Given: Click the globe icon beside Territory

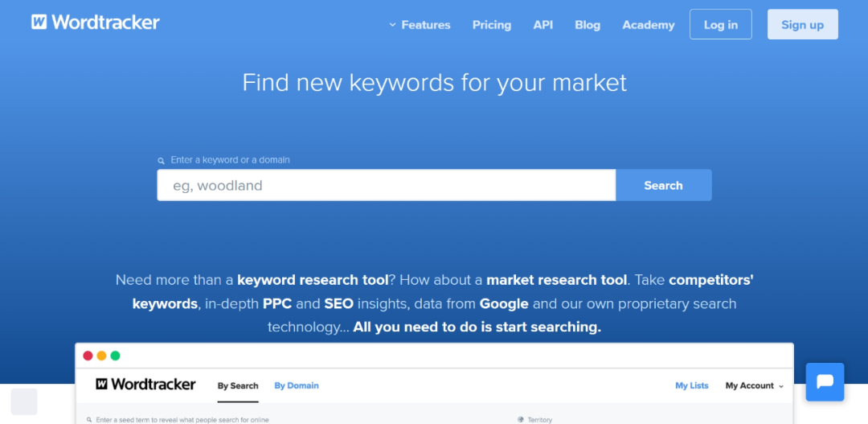Looking at the screenshot, I should pos(521,419).
